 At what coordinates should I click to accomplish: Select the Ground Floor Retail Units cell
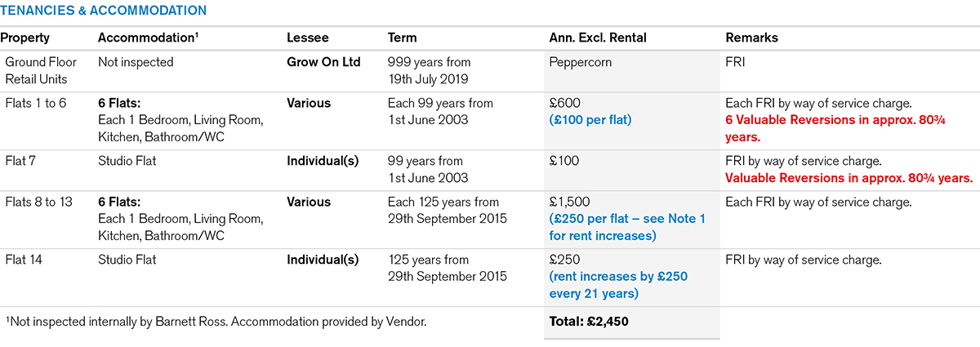38,70
